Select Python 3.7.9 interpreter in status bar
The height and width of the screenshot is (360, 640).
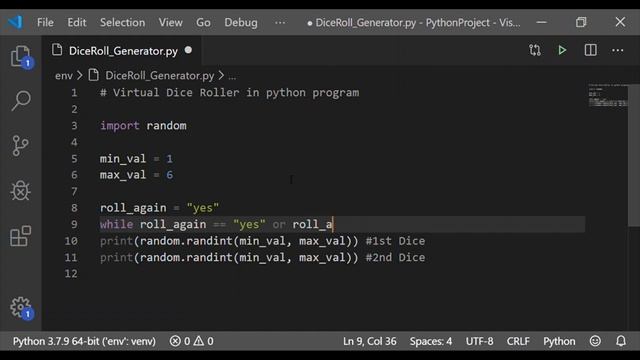coord(84,341)
